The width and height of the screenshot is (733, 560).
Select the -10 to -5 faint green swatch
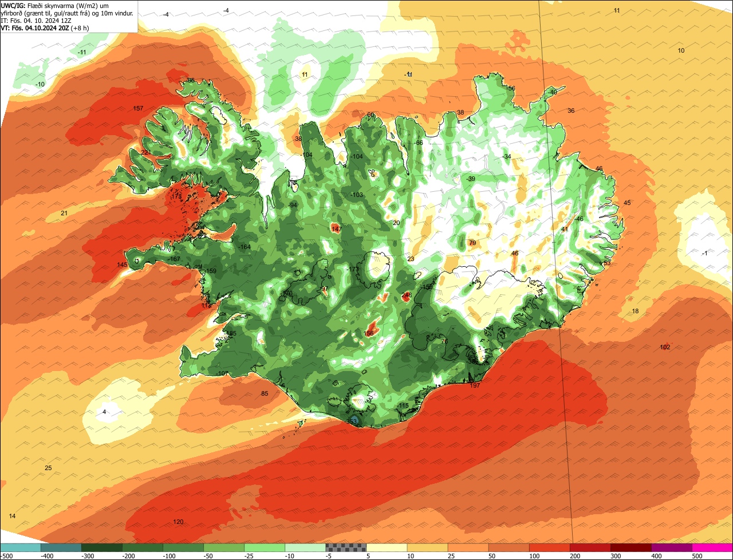(x=305, y=547)
